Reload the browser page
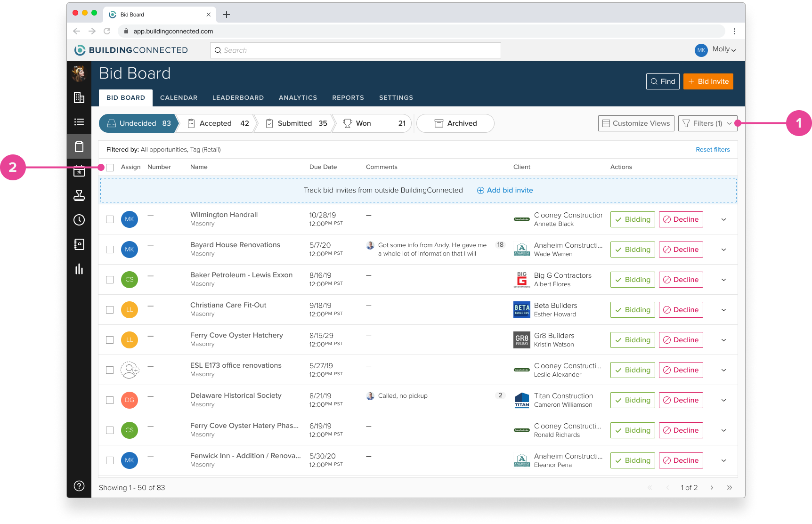This screenshot has width=812, height=524. (107, 31)
